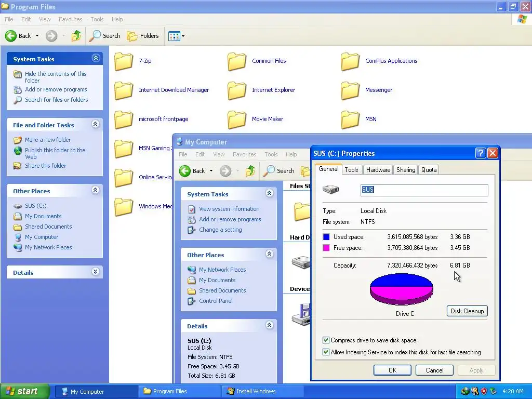
Task: Open File menu in Program Files window
Action: (9, 19)
